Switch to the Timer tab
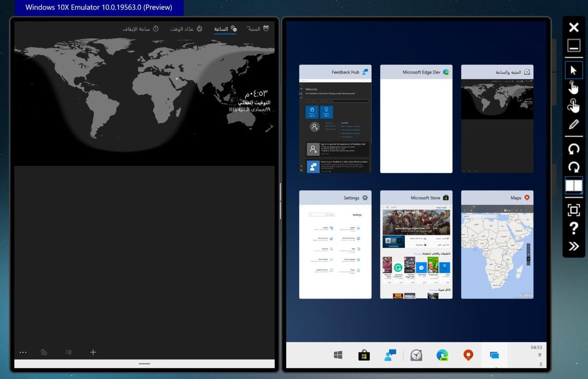Screen dimensions: 588x379 pos(187,29)
